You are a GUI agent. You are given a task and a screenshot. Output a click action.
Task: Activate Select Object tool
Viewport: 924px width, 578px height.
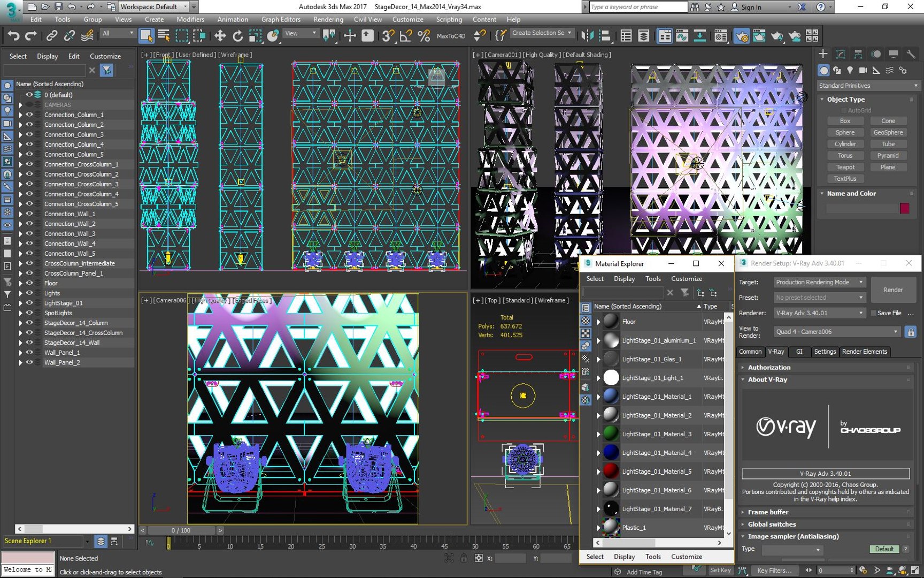pyautogui.click(x=146, y=36)
